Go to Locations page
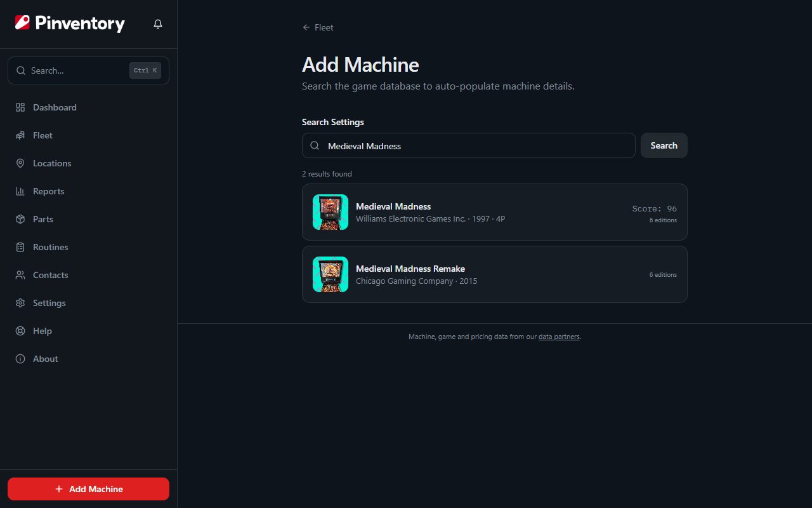The image size is (812, 508). 88,163
